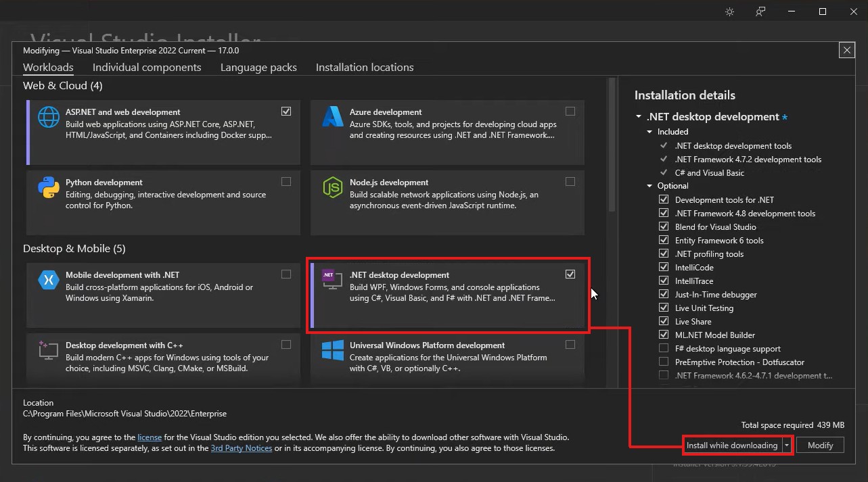Enable F# desktop language support
Screen dimensions: 868x482
tap(664, 348)
